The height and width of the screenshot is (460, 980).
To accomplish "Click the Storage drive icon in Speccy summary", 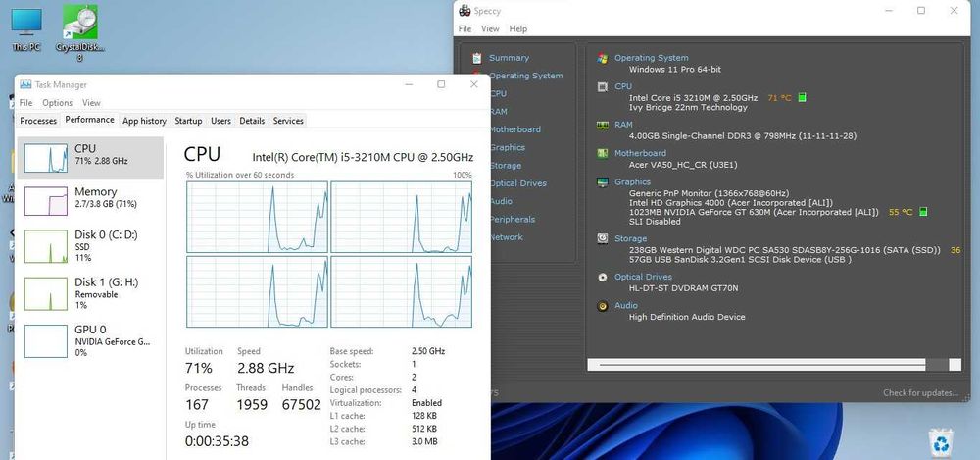I will coord(603,238).
